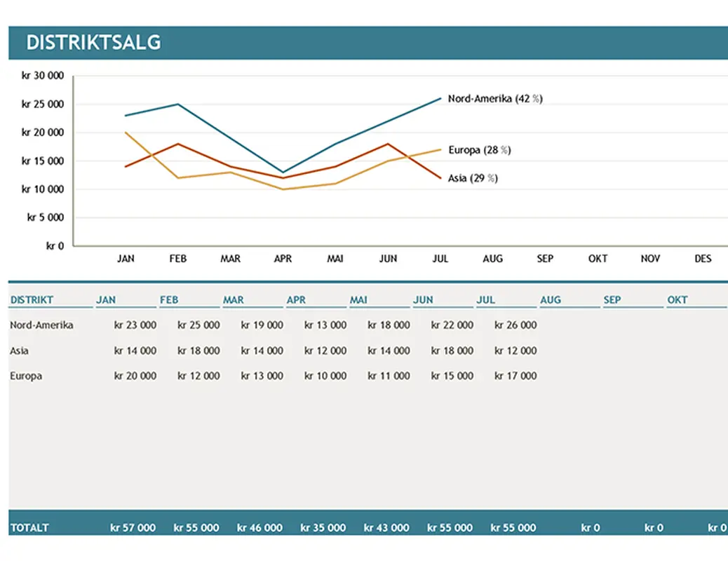Select the Europa (28 %) chart label
Screen dimensions: 728x561
click(x=479, y=150)
